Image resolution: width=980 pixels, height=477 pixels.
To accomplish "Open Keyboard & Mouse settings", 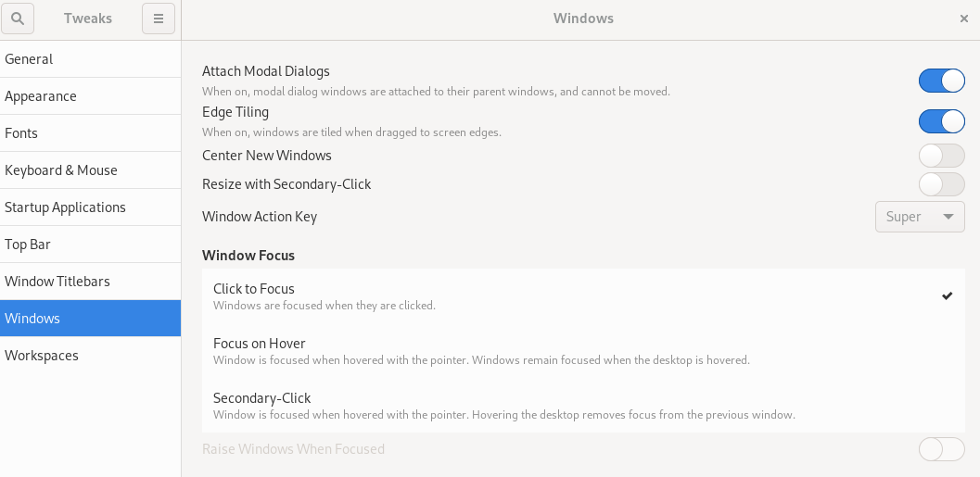I will tap(90, 170).
